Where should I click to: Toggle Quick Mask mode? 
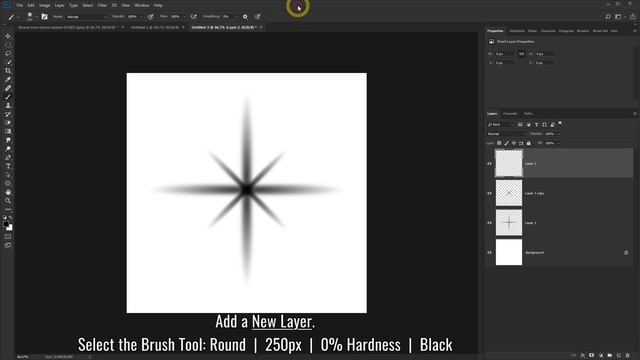click(x=8, y=237)
